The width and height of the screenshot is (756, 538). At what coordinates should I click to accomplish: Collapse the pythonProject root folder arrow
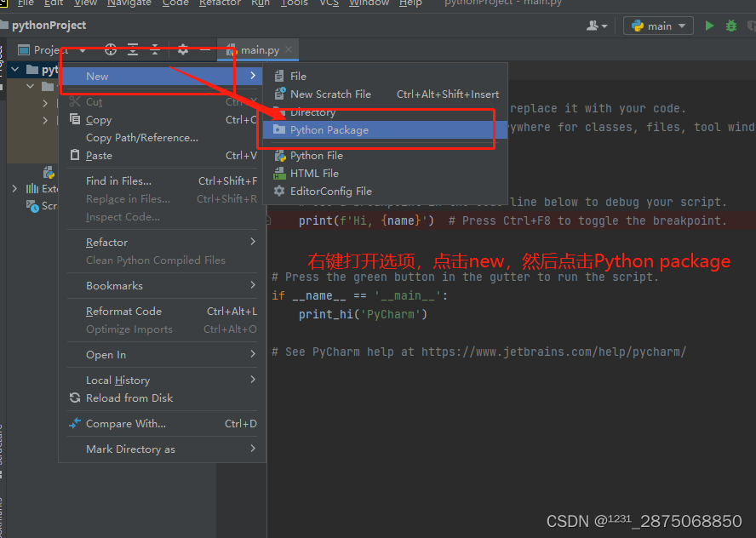(15, 70)
